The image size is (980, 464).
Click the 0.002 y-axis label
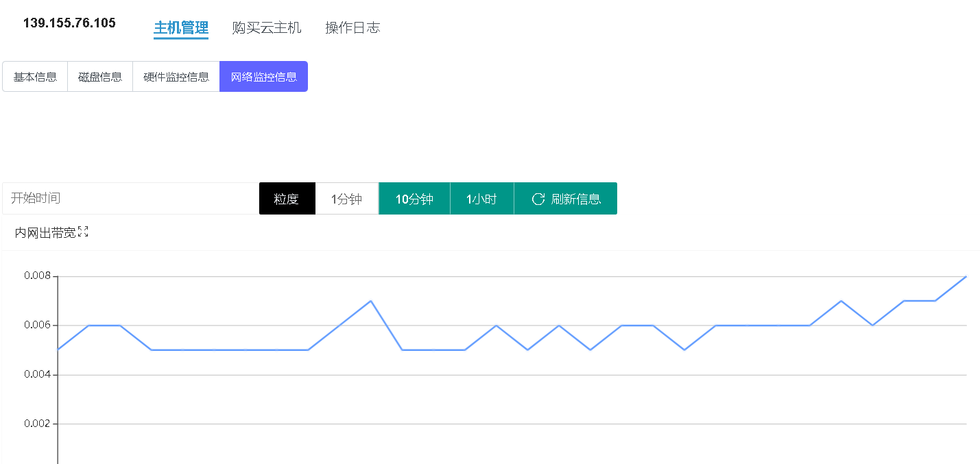[x=38, y=424]
